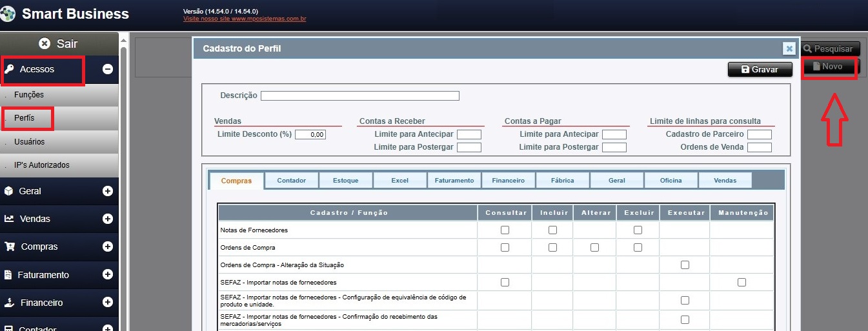This screenshot has height=331, width=868.
Task: Click the Descrição text field
Action: point(359,96)
